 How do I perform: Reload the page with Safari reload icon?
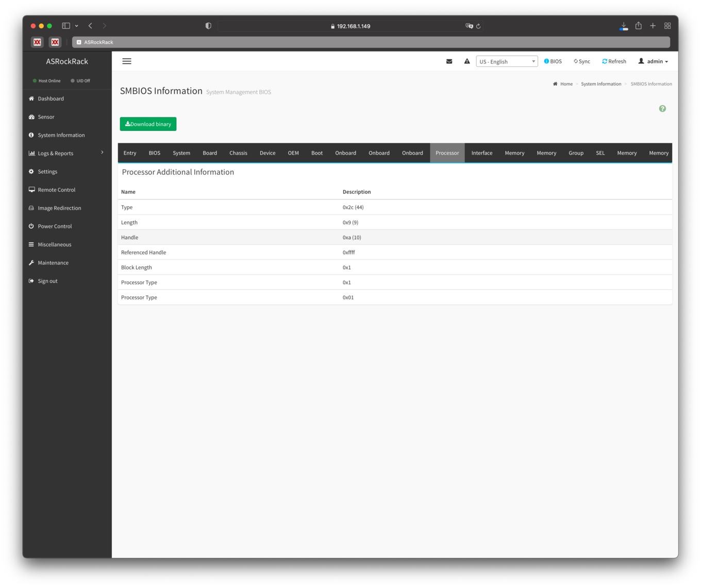point(478,26)
